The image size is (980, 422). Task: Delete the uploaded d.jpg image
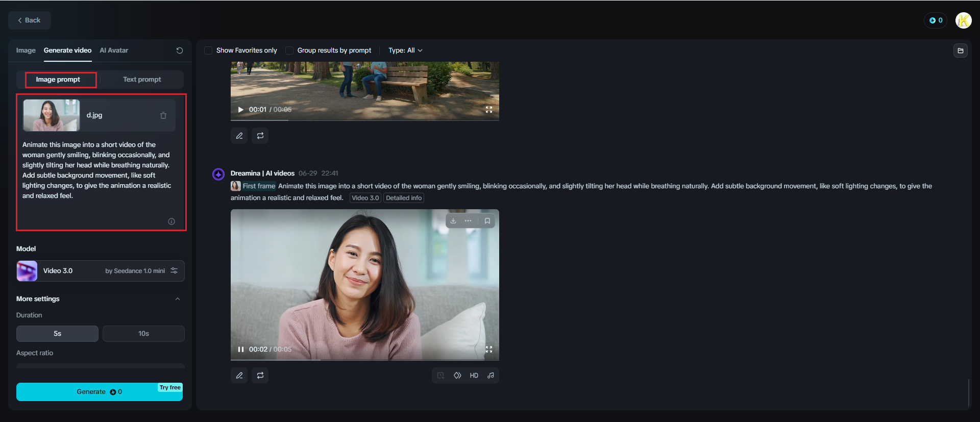163,115
